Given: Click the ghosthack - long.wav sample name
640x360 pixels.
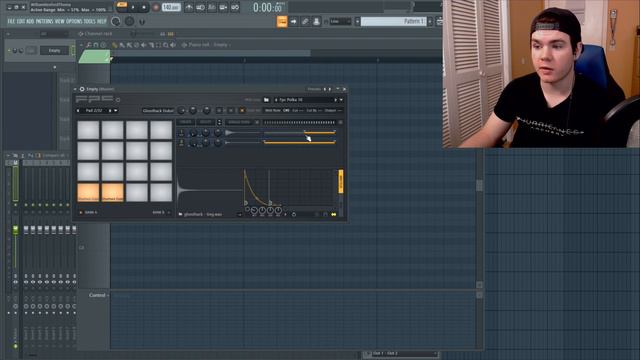Looking at the screenshot, I should (203, 214).
